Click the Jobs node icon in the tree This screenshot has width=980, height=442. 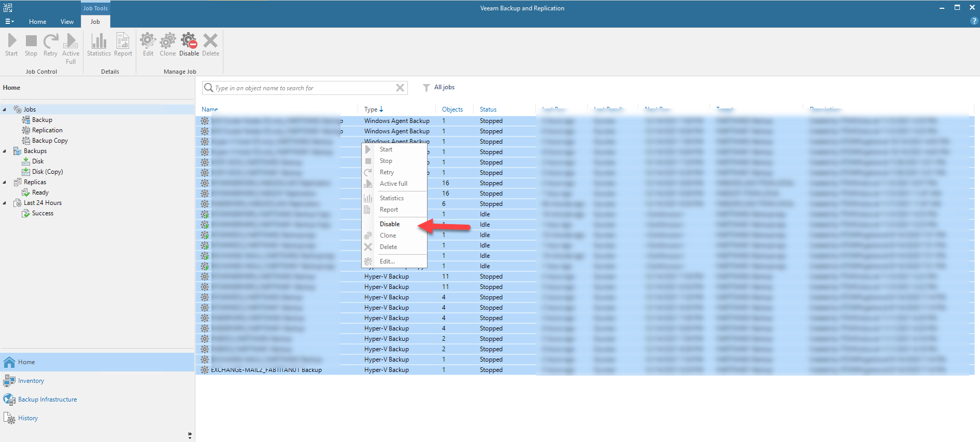pos(17,109)
